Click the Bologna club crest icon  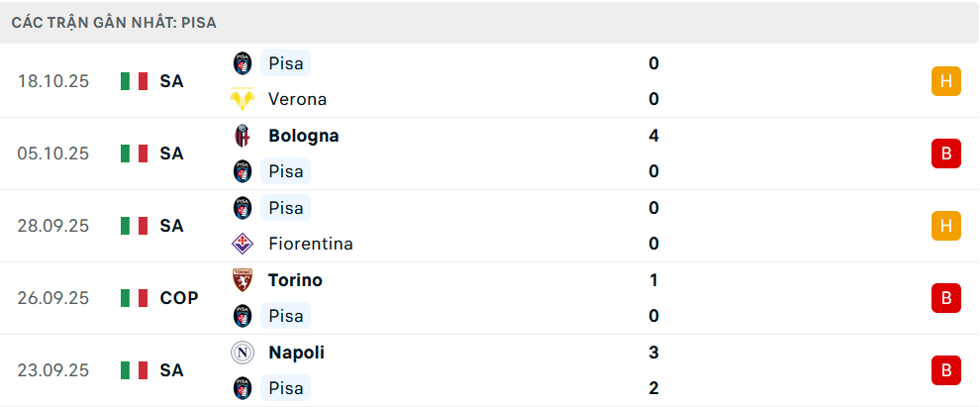pyautogui.click(x=243, y=136)
